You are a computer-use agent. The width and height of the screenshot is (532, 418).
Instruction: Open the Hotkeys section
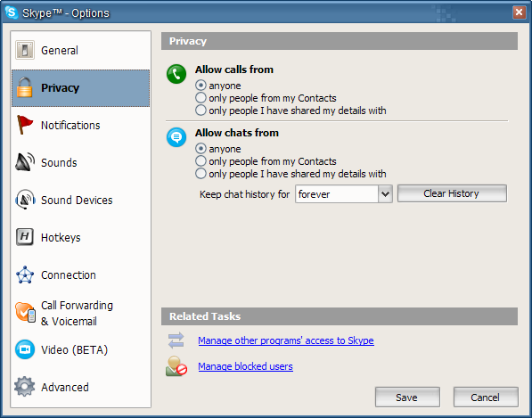click(x=81, y=237)
